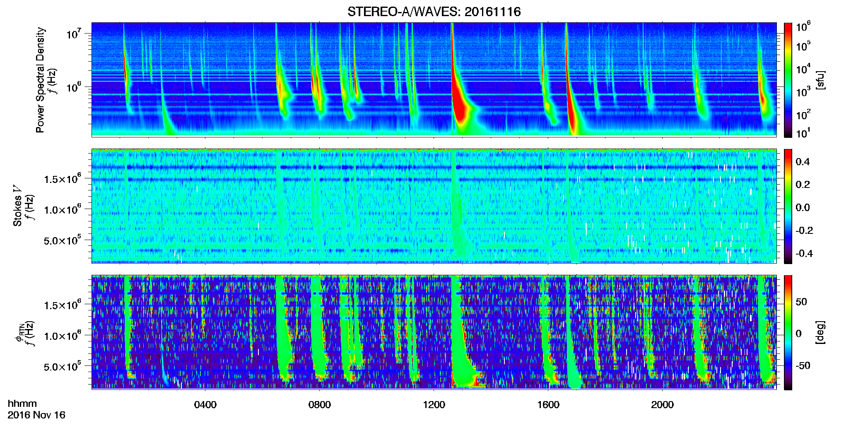Click the φ RTN degree colorbar

pyautogui.click(x=788, y=332)
